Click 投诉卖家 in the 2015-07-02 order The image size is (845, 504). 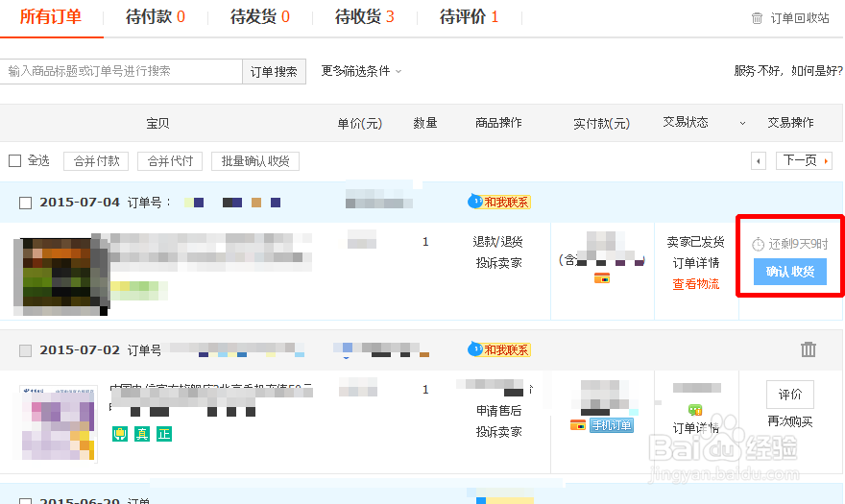click(x=499, y=432)
